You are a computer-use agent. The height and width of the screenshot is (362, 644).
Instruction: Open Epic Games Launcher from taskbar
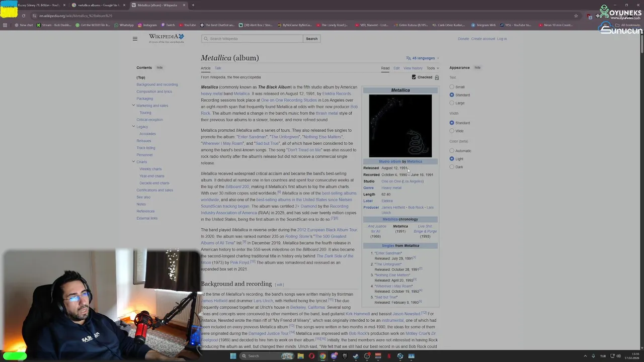pos(345,356)
